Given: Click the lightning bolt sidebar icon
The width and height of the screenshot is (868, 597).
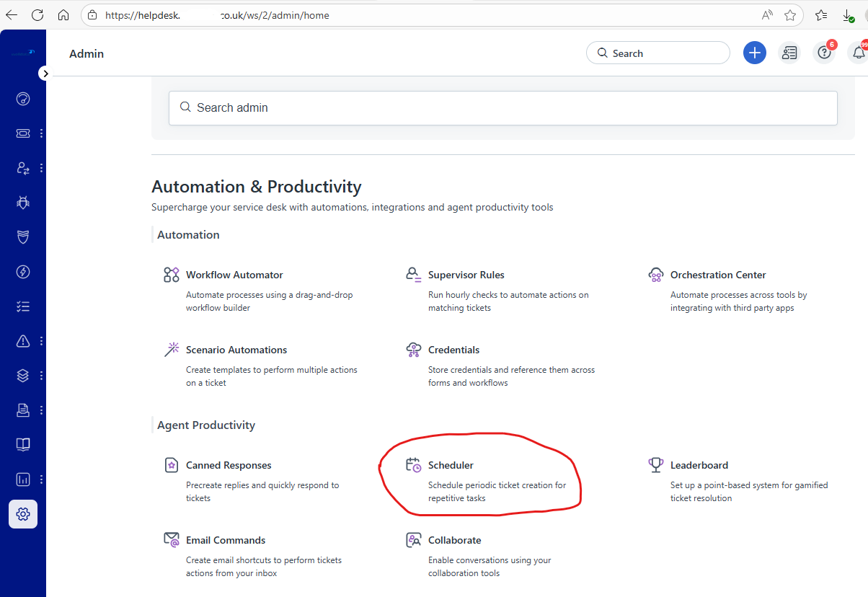Looking at the screenshot, I should (23, 272).
